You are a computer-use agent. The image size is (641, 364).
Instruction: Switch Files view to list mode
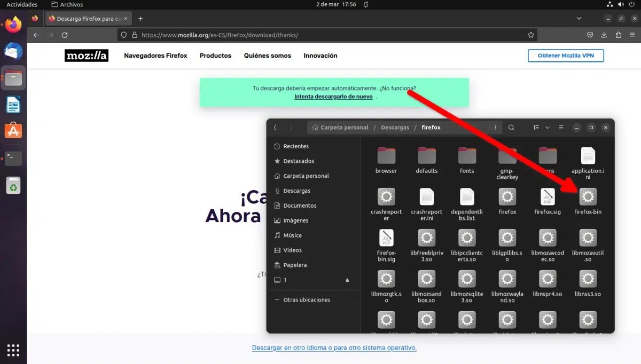tap(536, 128)
